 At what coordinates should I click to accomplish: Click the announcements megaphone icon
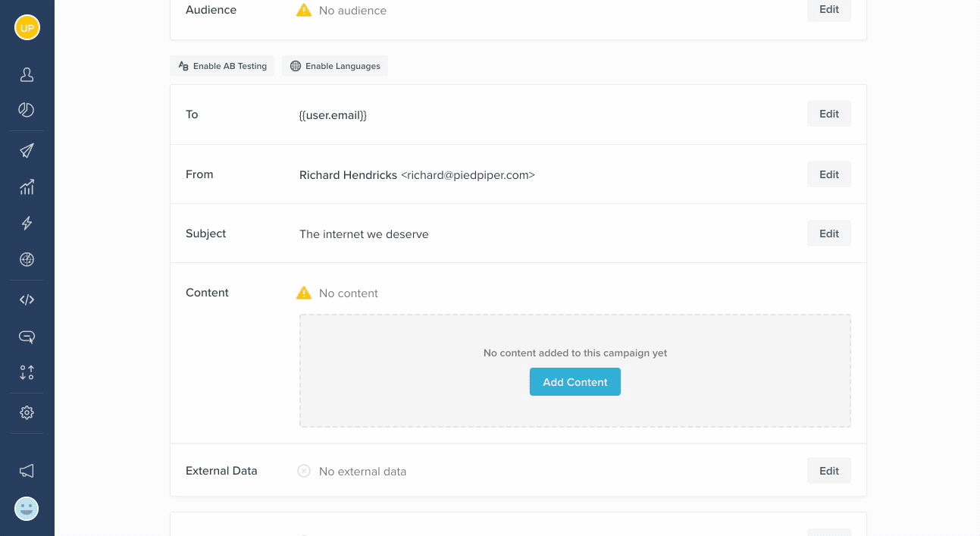point(27,470)
